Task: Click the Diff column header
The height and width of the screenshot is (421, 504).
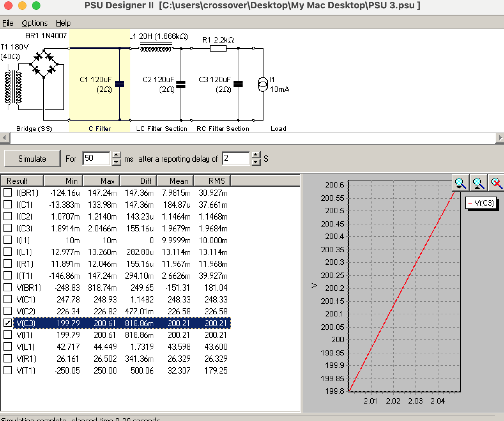Action: pos(138,181)
